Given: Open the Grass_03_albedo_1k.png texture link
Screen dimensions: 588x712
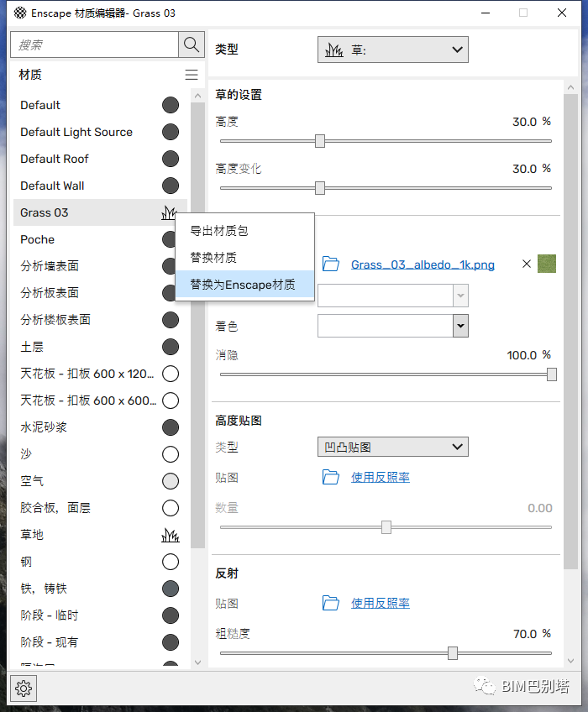Looking at the screenshot, I should [423, 264].
